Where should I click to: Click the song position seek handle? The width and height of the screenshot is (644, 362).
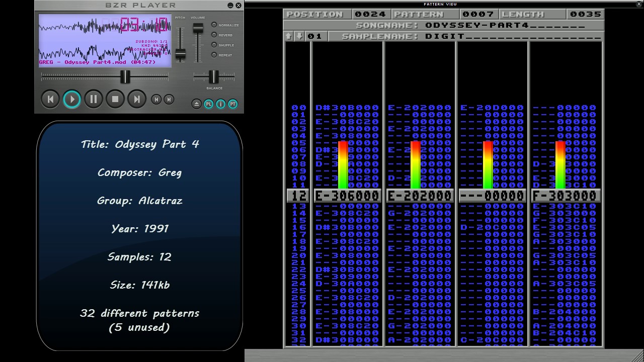(125, 76)
